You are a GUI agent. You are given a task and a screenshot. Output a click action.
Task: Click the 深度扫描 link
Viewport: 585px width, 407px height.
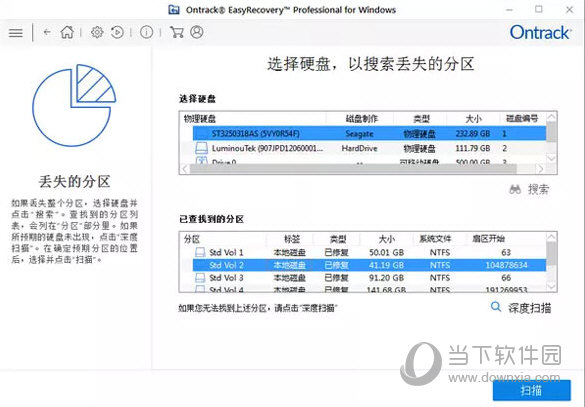(x=521, y=308)
